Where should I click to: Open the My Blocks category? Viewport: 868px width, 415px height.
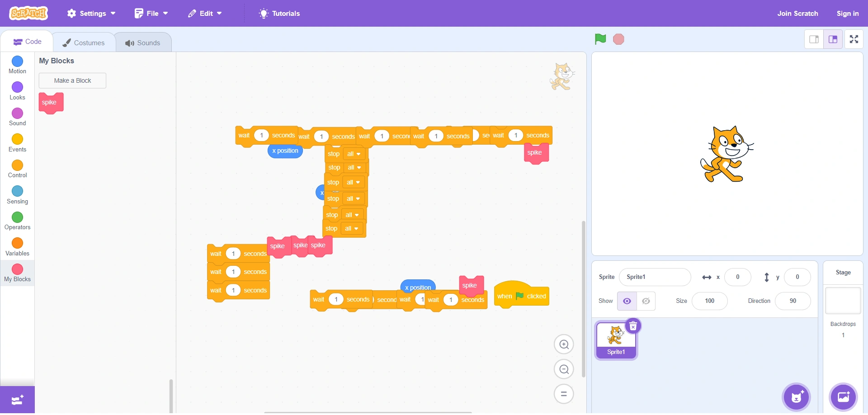(x=17, y=273)
